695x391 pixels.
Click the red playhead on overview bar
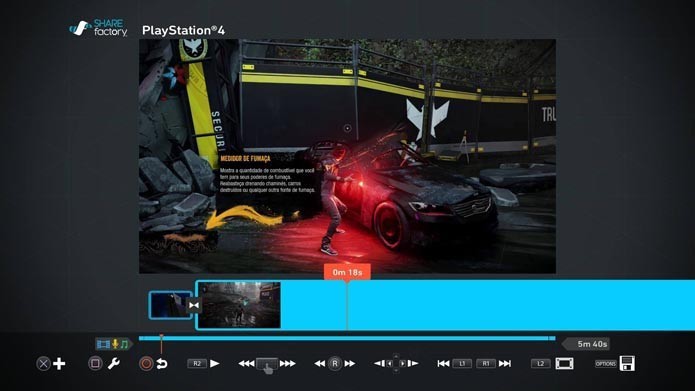coord(161,343)
